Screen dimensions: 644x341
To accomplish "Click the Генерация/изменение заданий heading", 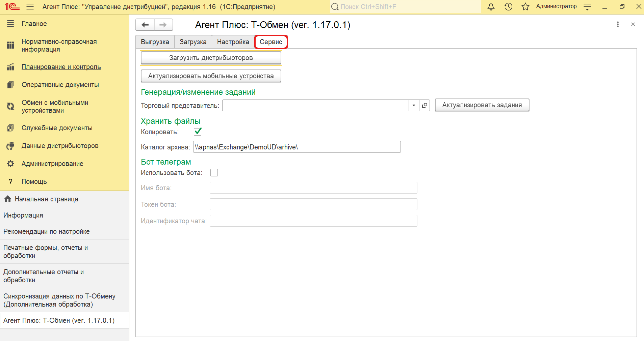I will tap(198, 92).
